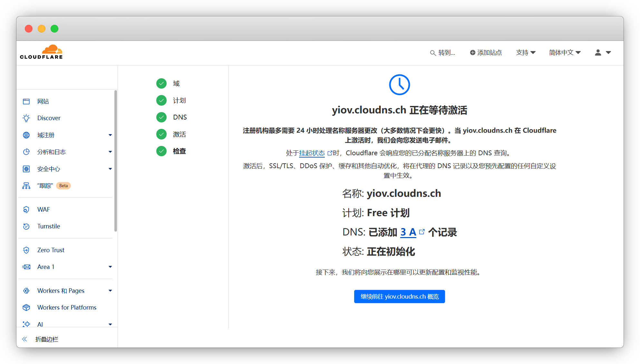Screen dimensions: 640x364
Task: Select 网站 in the sidebar
Action: pos(43,101)
